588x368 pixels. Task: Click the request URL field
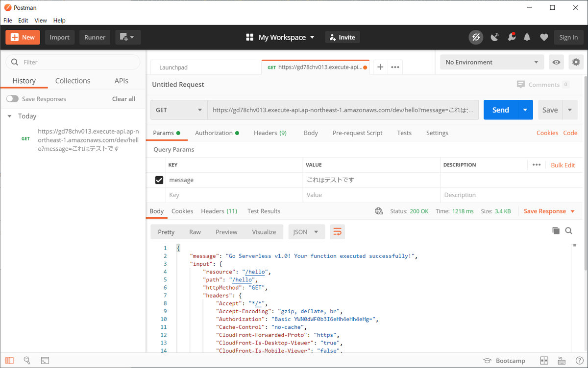tap(343, 110)
